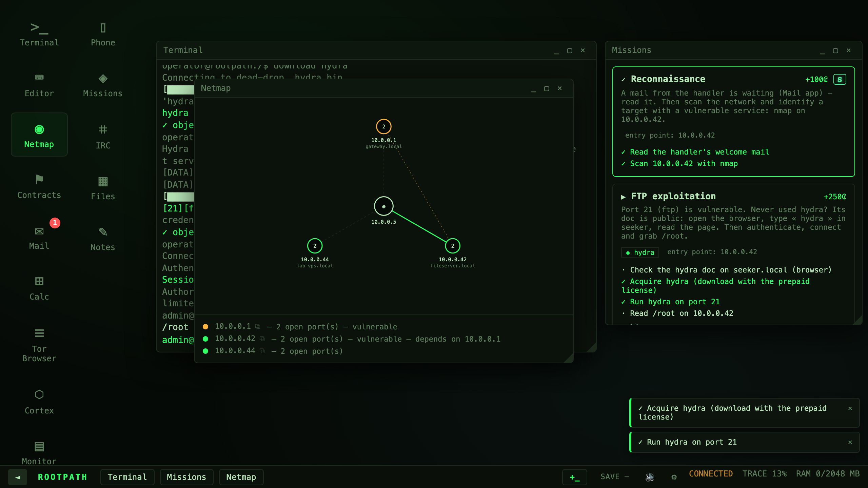Switch to the Terminal taskbar tab
The width and height of the screenshot is (868, 488).
(x=127, y=477)
